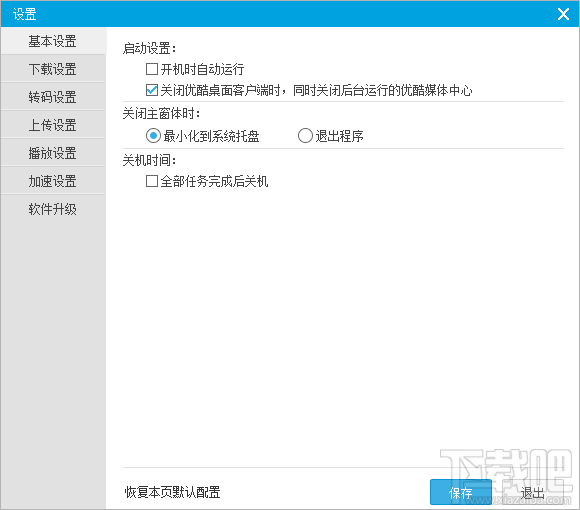The width and height of the screenshot is (580, 510).
Task: Open the 播放设置 sidebar item
Action: coord(53,153)
